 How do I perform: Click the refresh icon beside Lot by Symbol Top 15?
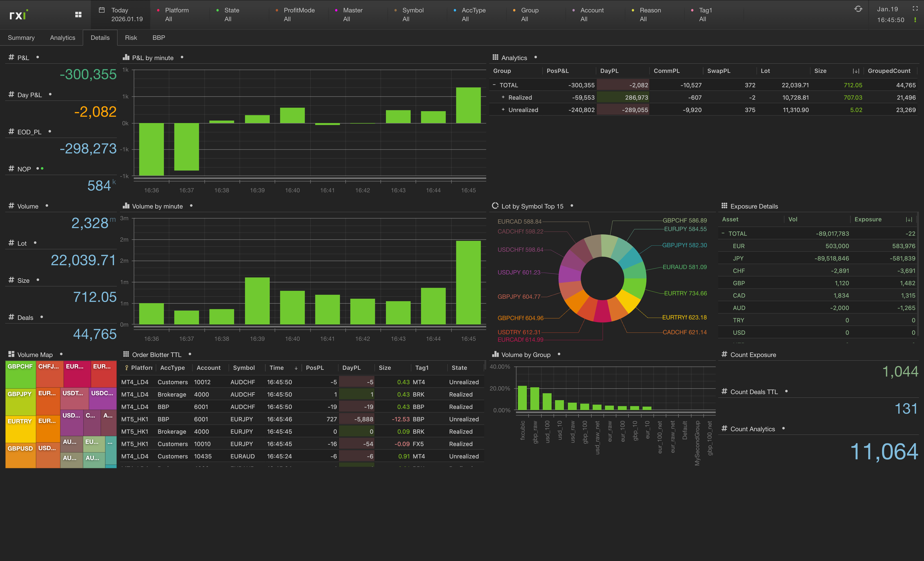click(495, 206)
